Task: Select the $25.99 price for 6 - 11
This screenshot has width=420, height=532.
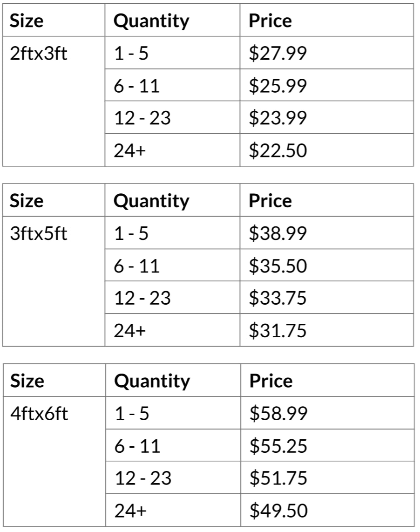Action: coord(327,85)
